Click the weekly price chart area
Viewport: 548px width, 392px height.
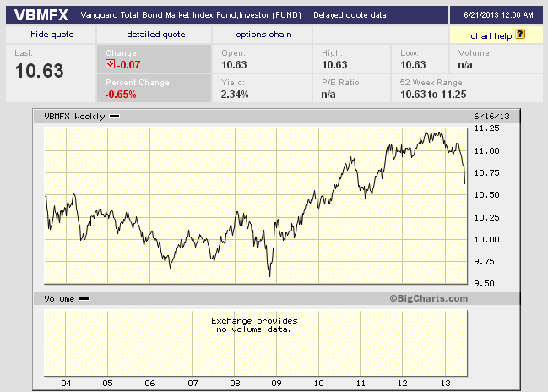coord(256,205)
